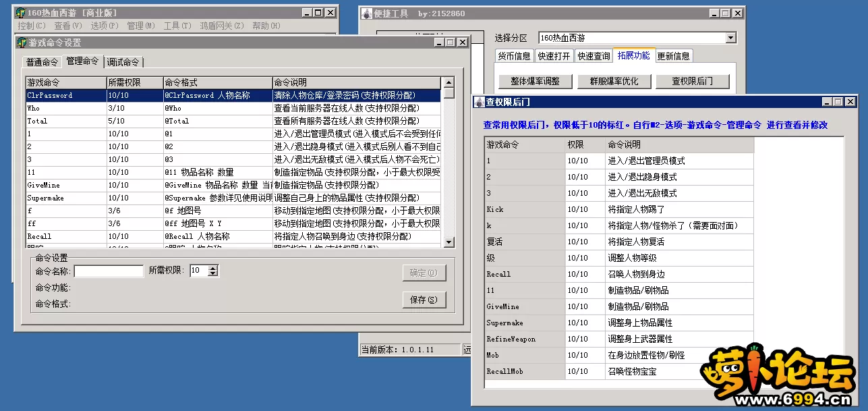Click the 命令格式 column header
This screenshot has height=411, width=868.
[x=218, y=82]
